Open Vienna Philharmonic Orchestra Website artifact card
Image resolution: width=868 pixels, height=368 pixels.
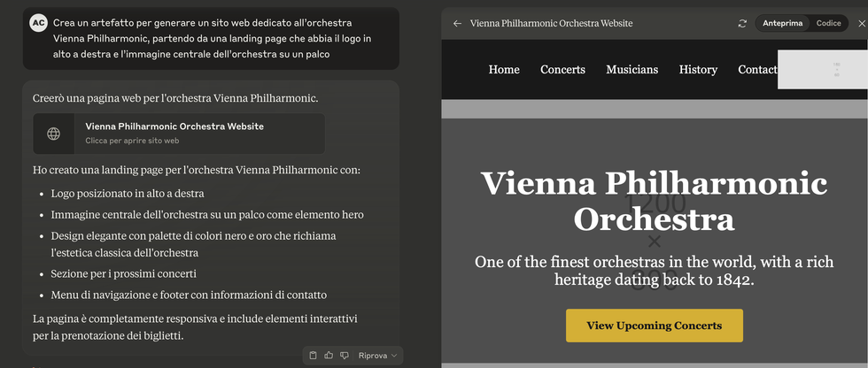tap(179, 134)
